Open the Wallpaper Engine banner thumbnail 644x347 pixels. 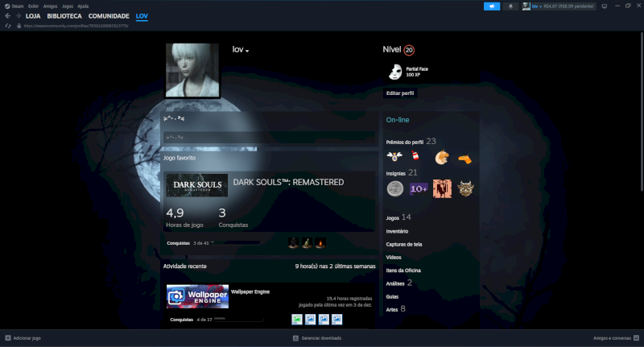pos(197,296)
